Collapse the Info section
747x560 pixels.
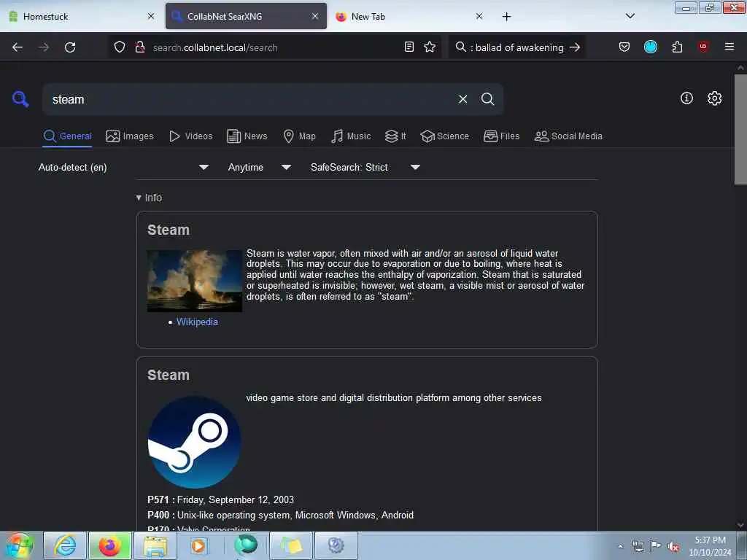pos(149,198)
